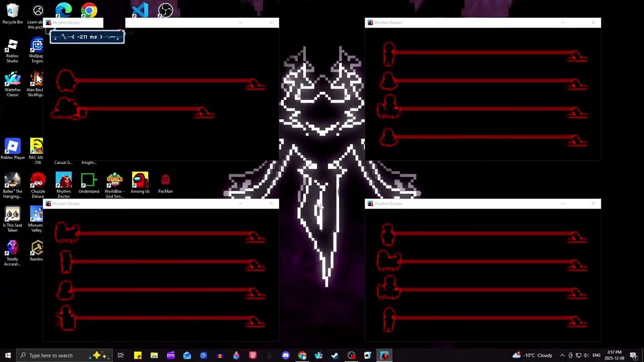Click the taskbar search box
Image resolution: width=644 pixels, height=362 pixels.
(63, 355)
